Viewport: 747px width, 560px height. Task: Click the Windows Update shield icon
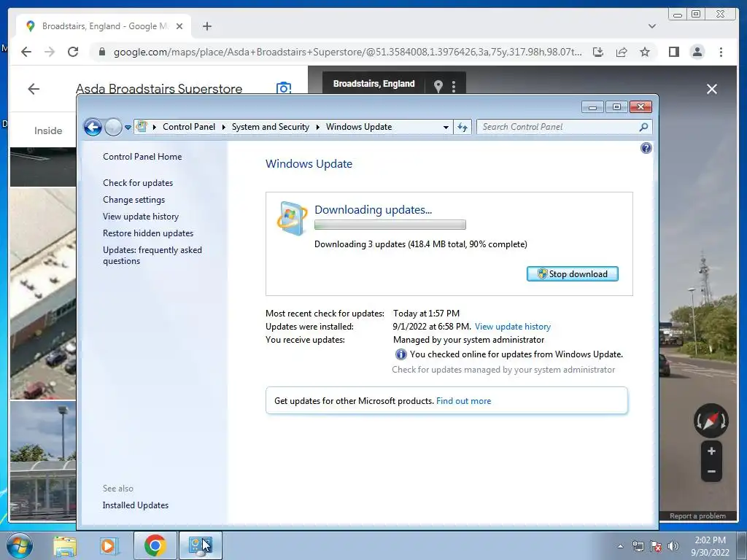coord(291,218)
